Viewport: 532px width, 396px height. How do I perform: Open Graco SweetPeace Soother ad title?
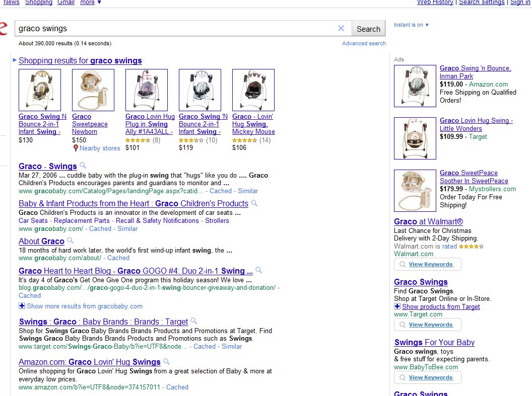click(474, 177)
